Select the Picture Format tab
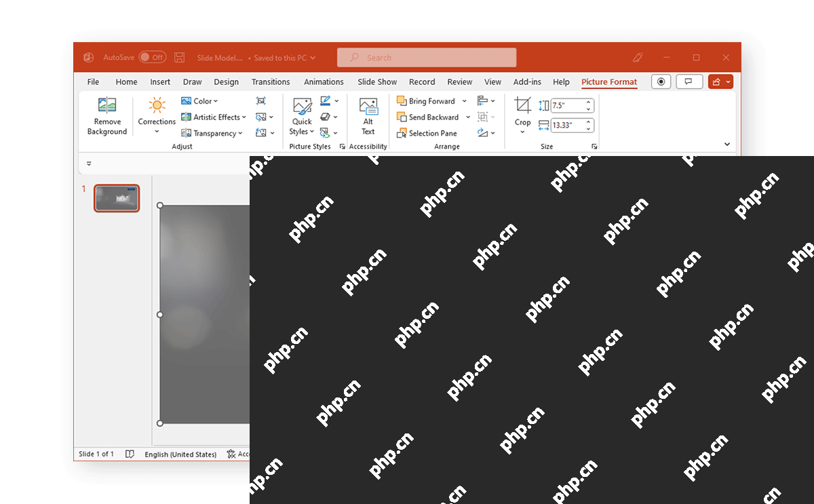 pos(609,82)
